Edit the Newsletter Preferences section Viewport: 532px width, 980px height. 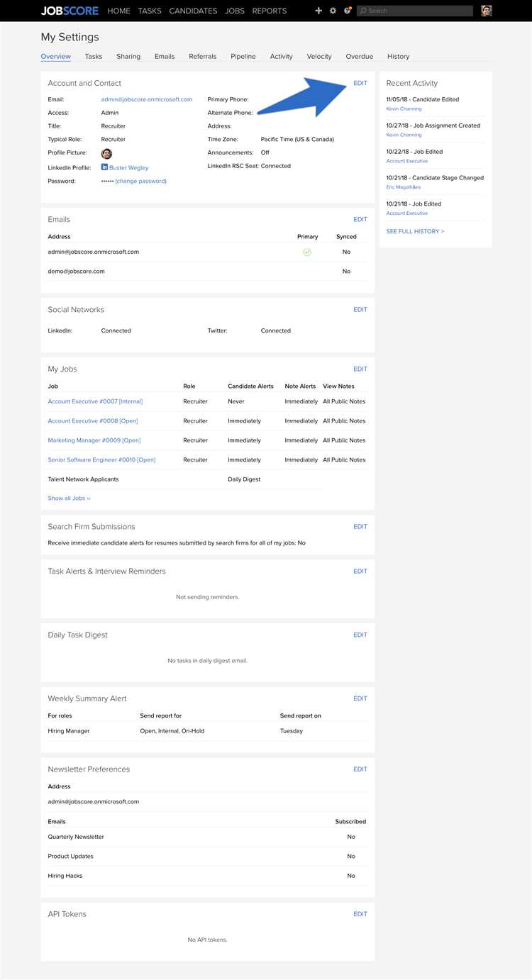(x=360, y=769)
